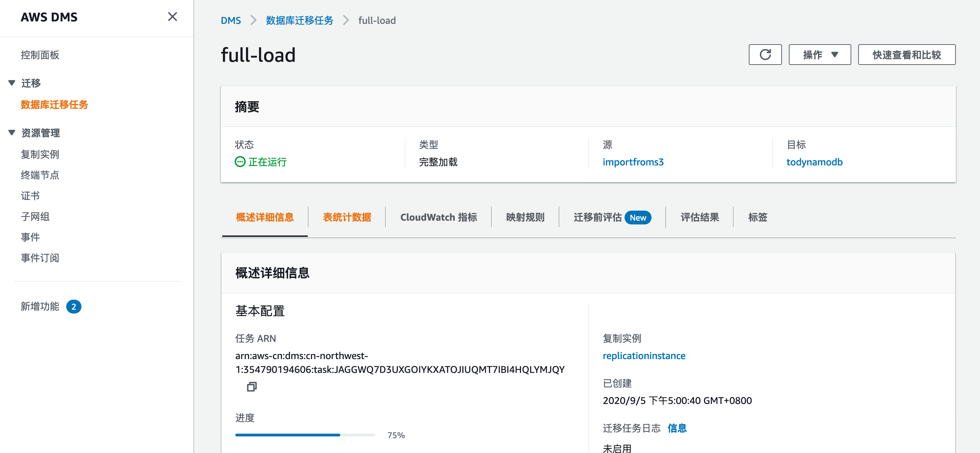Screen dimensions: 980x453
Task: Click the 新增功能 badge showing 2
Action: point(73,307)
